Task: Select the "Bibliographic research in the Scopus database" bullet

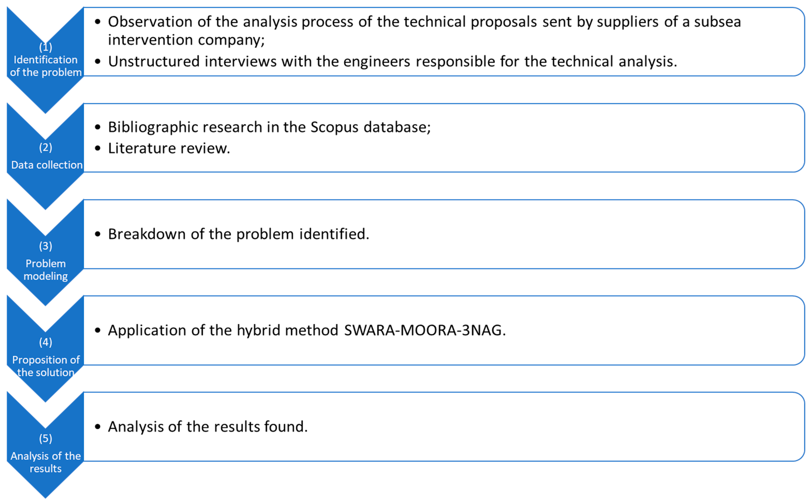Action: click(269, 127)
